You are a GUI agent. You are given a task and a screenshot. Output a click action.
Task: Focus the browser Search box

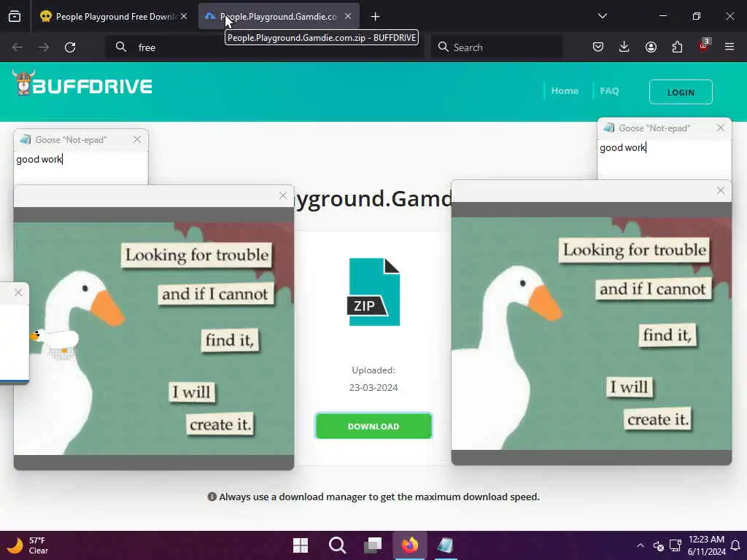[x=497, y=47]
